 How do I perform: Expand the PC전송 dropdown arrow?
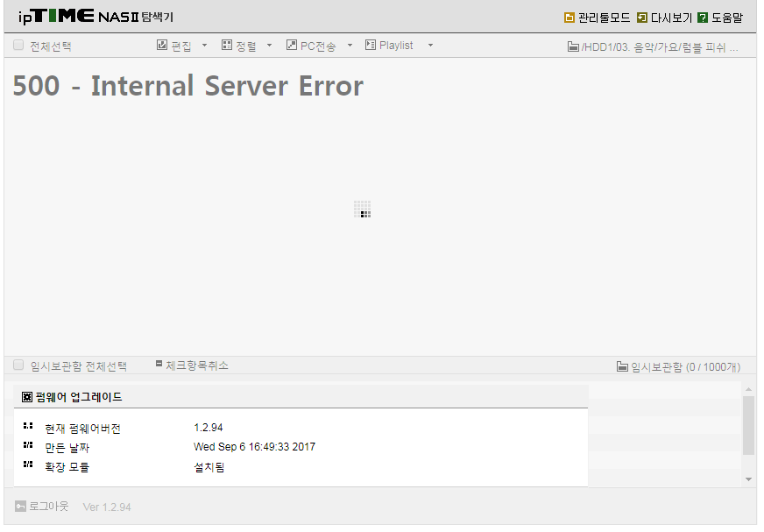350,46
